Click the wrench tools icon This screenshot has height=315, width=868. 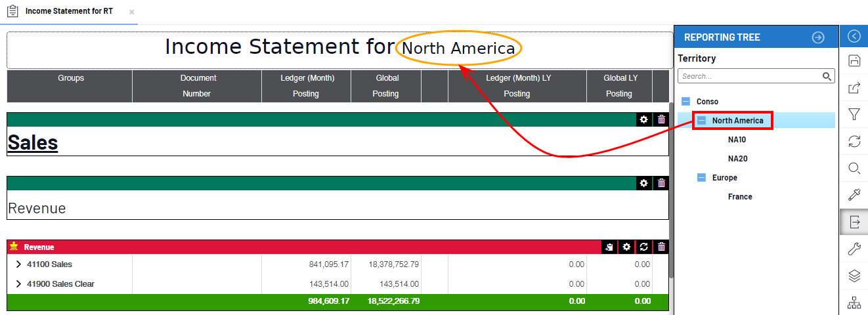pyautogui.click(x=854, y=249)
